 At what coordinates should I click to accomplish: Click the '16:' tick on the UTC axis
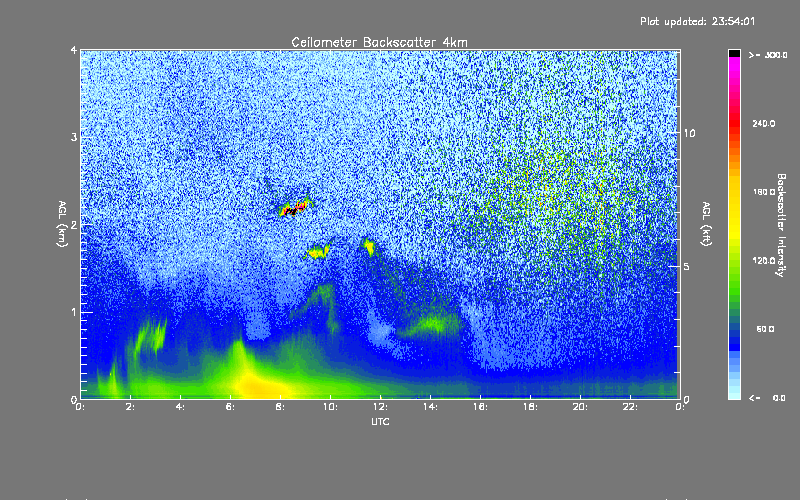[x=480, y=407]
